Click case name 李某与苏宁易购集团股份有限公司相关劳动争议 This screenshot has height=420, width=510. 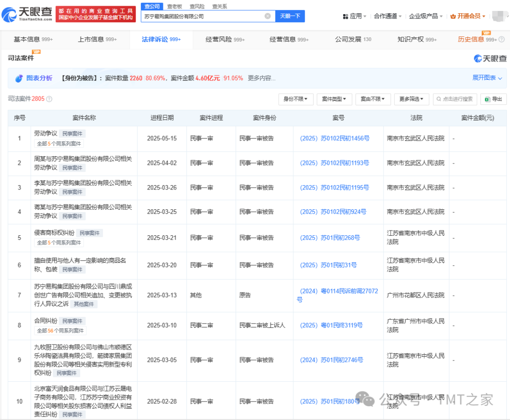click(83, 188)
